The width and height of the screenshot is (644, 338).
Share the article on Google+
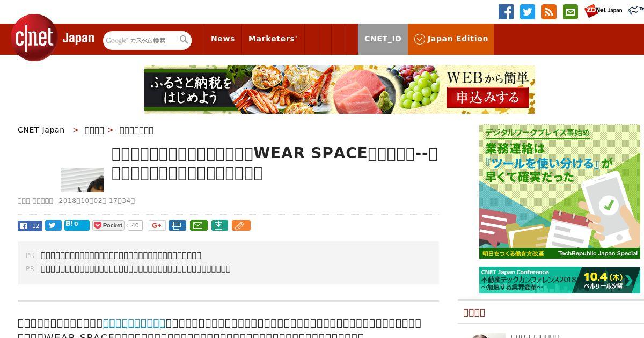pos(157,225)
